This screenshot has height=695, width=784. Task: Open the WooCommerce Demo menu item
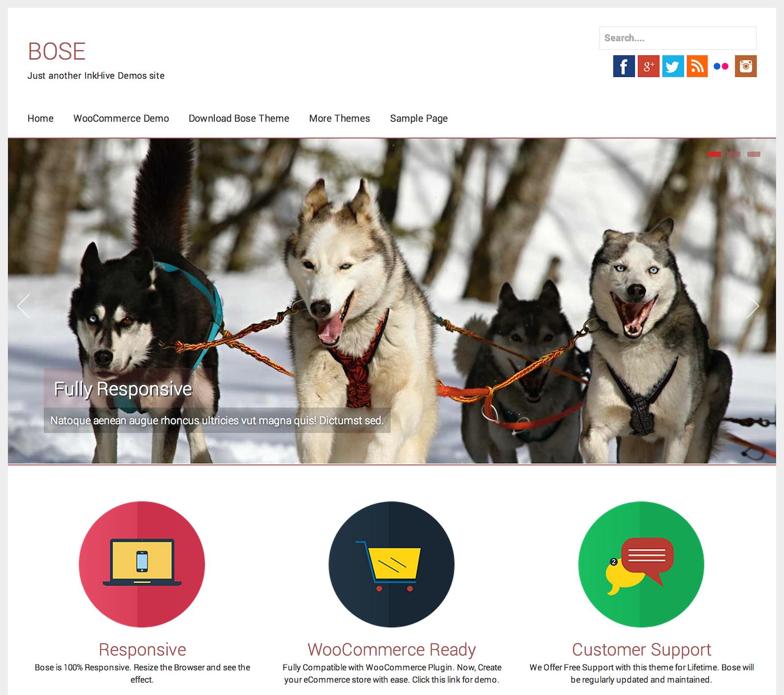[x=121, y=119]
